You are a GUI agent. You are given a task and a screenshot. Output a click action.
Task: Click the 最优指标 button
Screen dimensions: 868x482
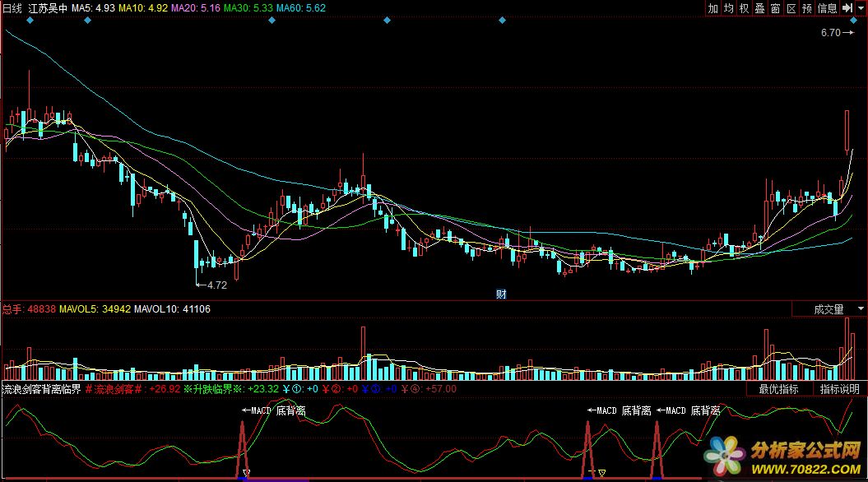coord(778,389)
